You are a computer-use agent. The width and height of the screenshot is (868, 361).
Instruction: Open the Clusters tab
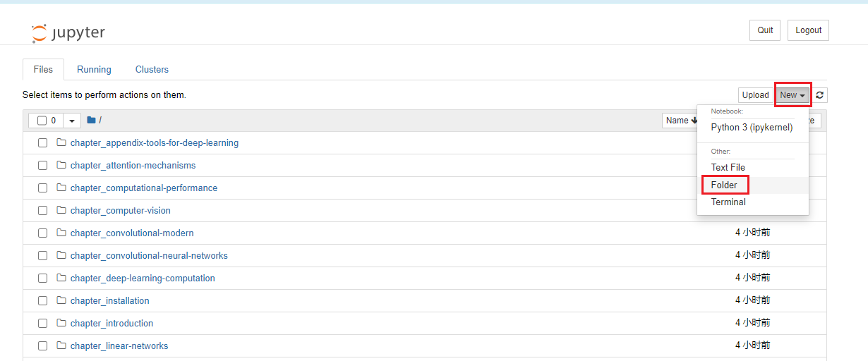[152, 70]
